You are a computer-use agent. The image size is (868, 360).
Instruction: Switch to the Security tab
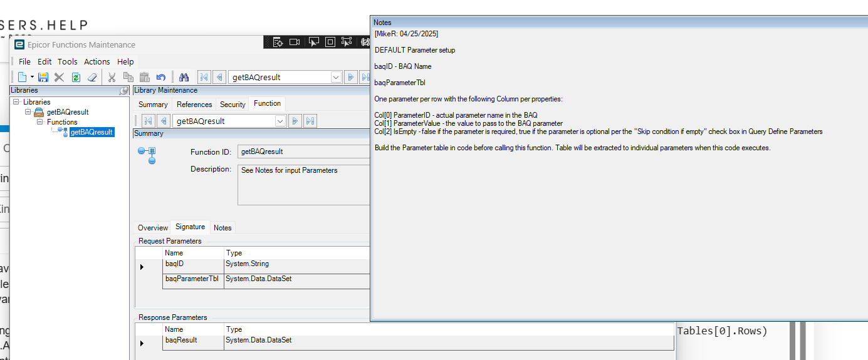point(233,105)
